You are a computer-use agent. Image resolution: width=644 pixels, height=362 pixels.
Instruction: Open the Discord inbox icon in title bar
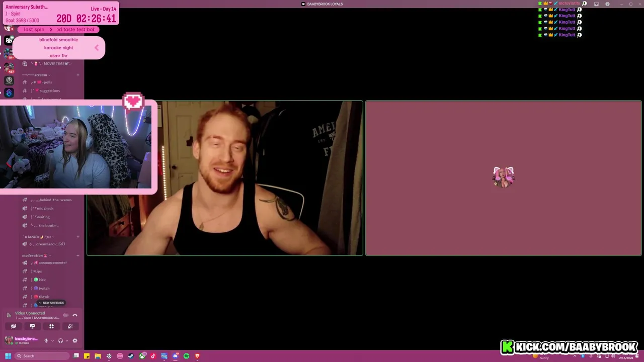point(596,4)
